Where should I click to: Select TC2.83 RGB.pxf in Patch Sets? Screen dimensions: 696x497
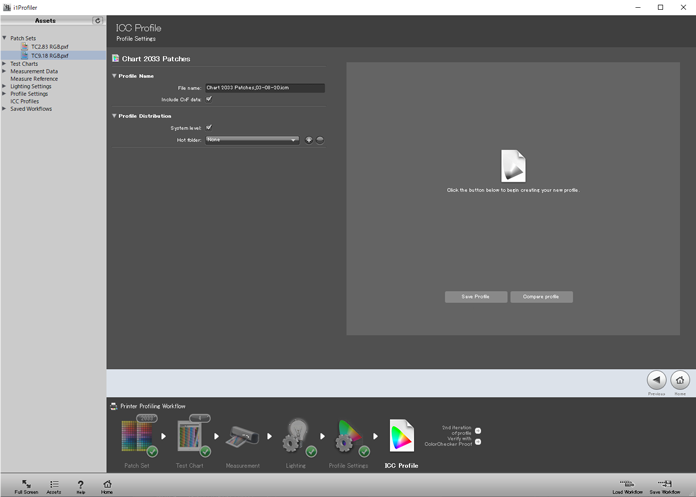(x=49, y=47)
